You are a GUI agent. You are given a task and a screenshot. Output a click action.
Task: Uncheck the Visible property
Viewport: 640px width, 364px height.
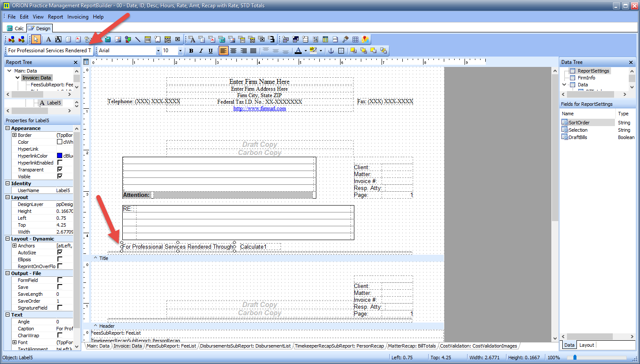click(x=60, y=176)
